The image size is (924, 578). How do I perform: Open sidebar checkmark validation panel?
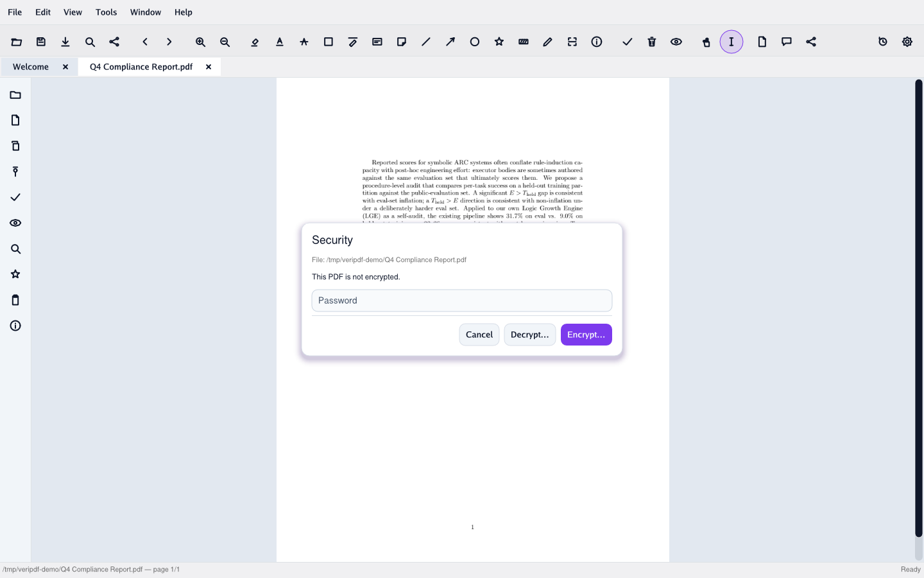(x=15, y=197)
